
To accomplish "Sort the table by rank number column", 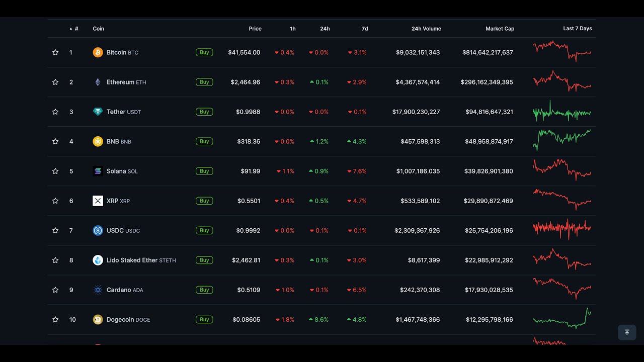I will coord(74,29).
